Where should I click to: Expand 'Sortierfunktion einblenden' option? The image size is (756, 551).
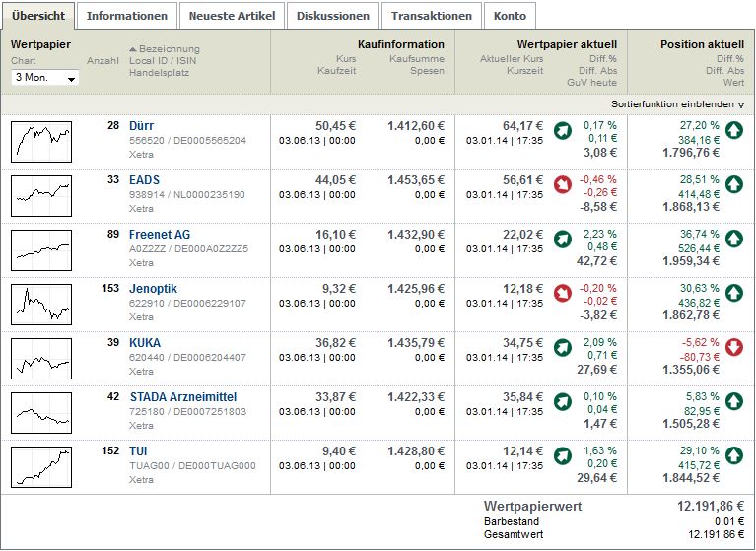tap(677, 104)
